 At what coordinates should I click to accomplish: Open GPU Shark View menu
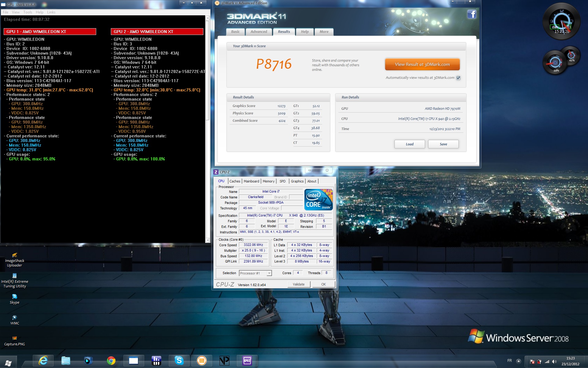point(16,12)
